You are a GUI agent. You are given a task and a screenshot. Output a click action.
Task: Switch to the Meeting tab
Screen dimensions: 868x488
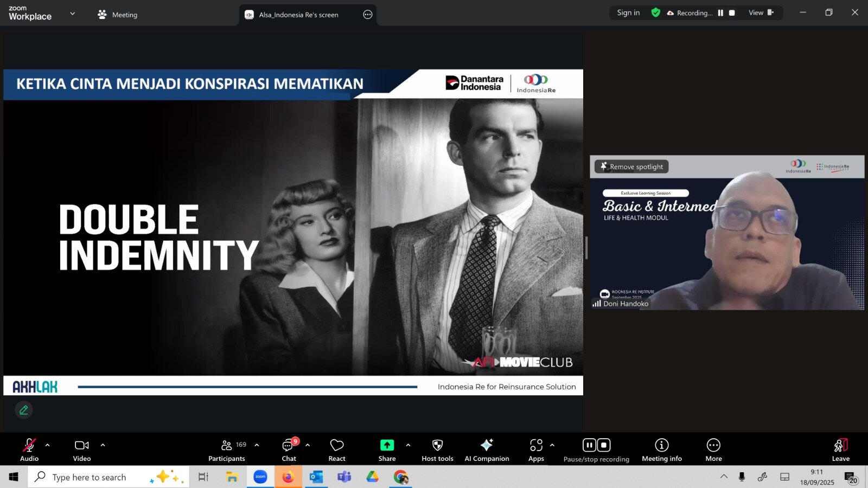pos(118,15)
